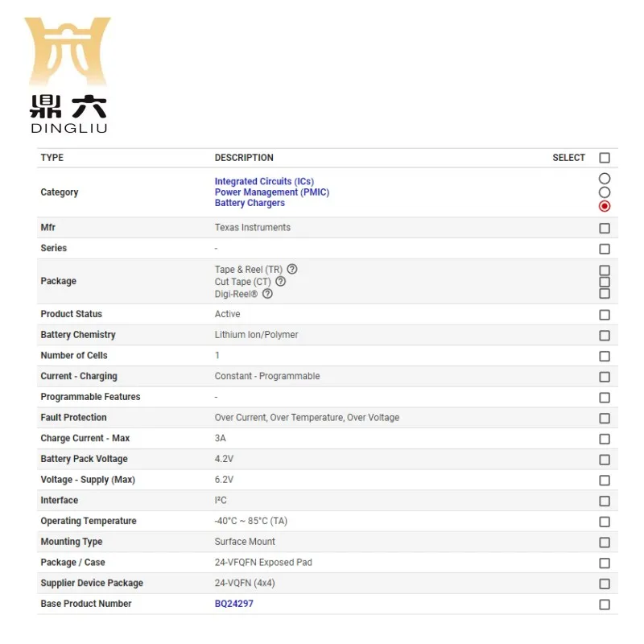The height and width of the screenshot is (644, 644).
Task: Toggle the SELECT header checkbox
Action: pyautogui.click(x=605, y=158)
